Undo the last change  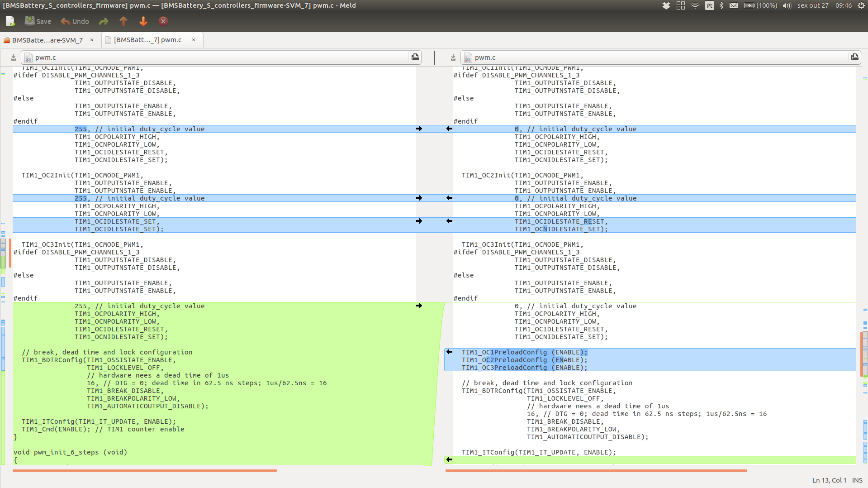[75, 21]
